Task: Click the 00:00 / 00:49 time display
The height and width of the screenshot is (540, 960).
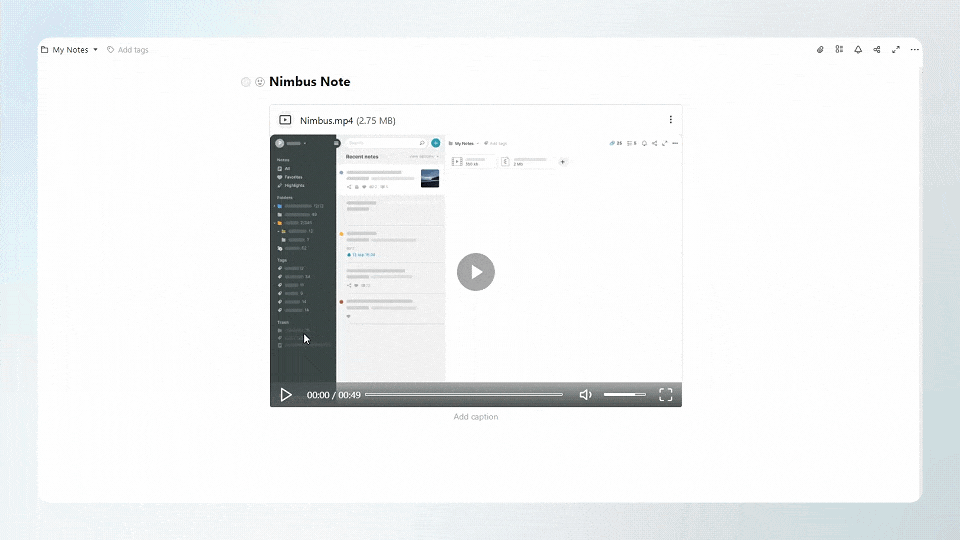Action: (334, 395)
